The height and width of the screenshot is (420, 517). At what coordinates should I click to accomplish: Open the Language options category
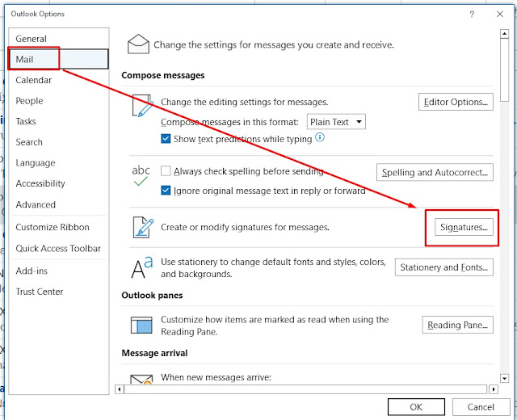pyautogui.click(x=59, y=163)
